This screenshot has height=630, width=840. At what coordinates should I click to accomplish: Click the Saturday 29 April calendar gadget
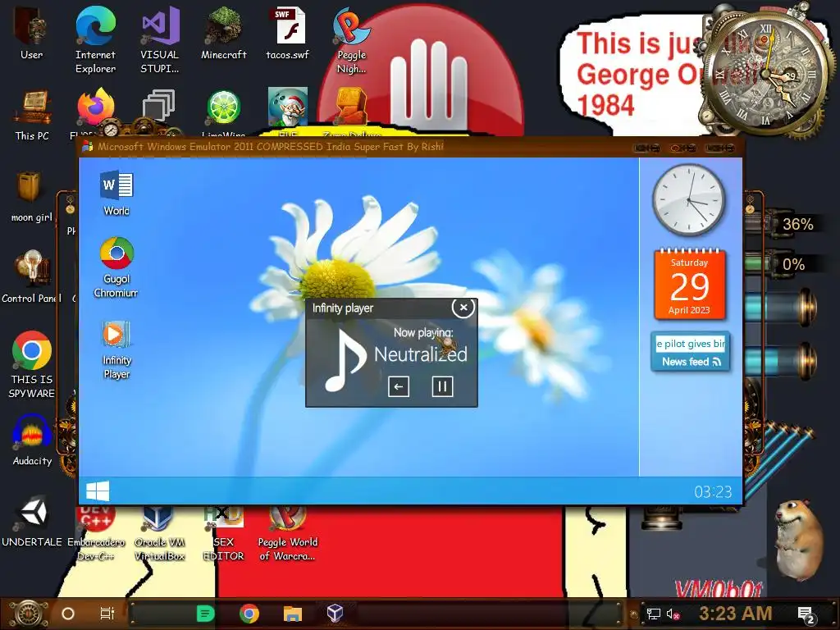[x=689, y=285]
